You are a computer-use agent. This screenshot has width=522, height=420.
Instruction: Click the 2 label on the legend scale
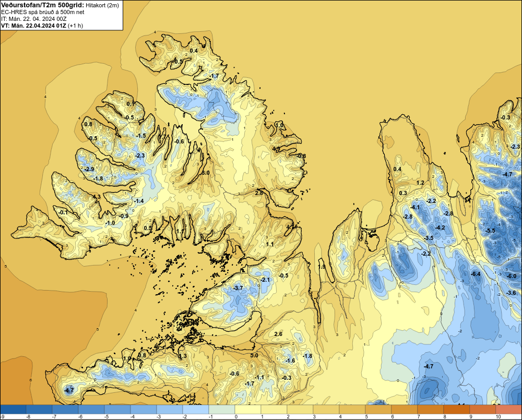point(288,417)
